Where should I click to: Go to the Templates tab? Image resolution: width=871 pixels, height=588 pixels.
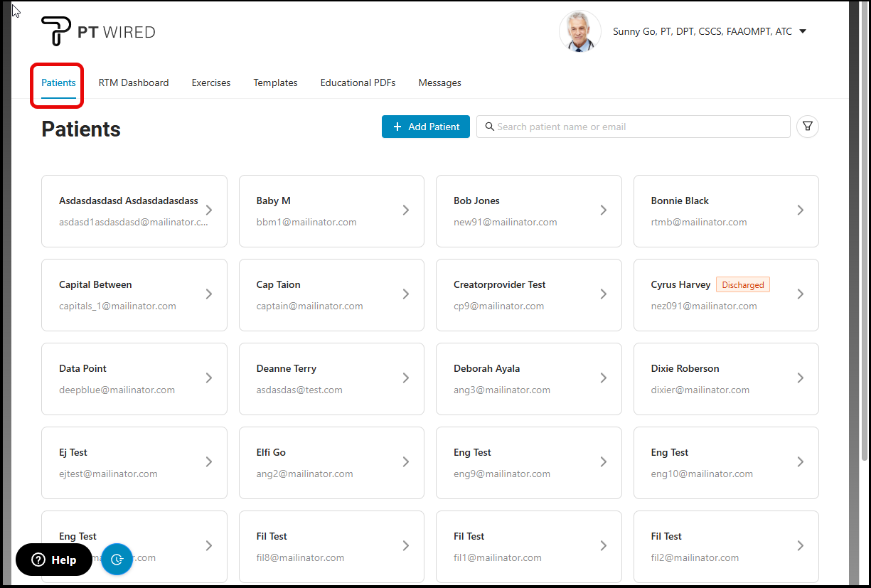[275, 83]
